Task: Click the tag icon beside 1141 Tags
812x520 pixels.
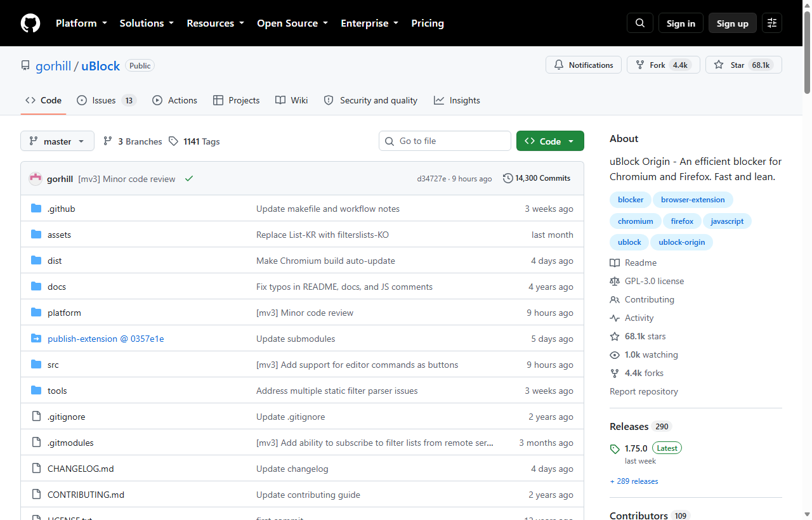Action: (x=173, y=141)
